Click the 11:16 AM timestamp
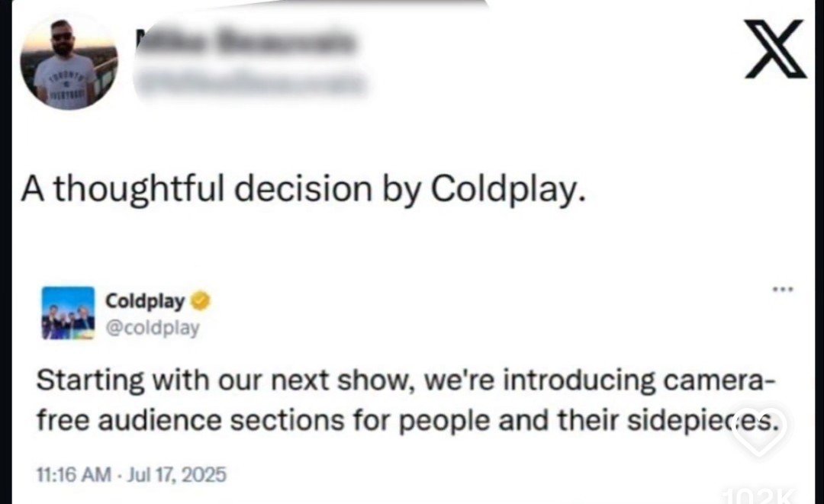 coord(70,474)
